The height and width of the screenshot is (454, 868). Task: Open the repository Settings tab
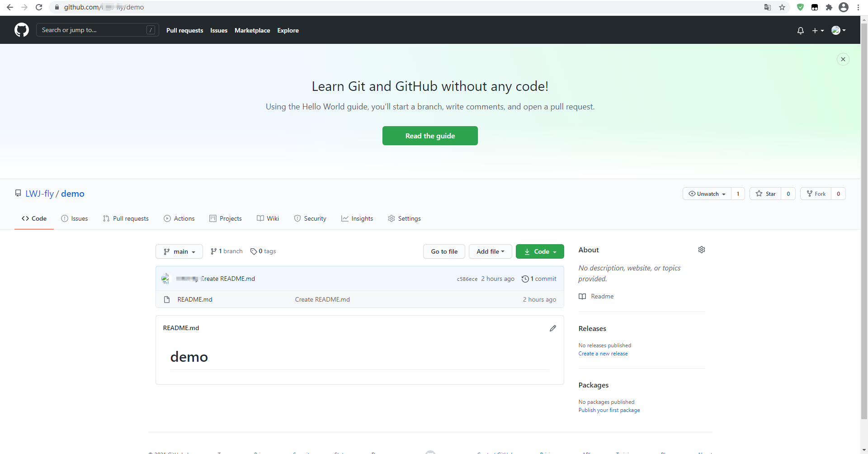pyautogui.click(x=404, y=218)
